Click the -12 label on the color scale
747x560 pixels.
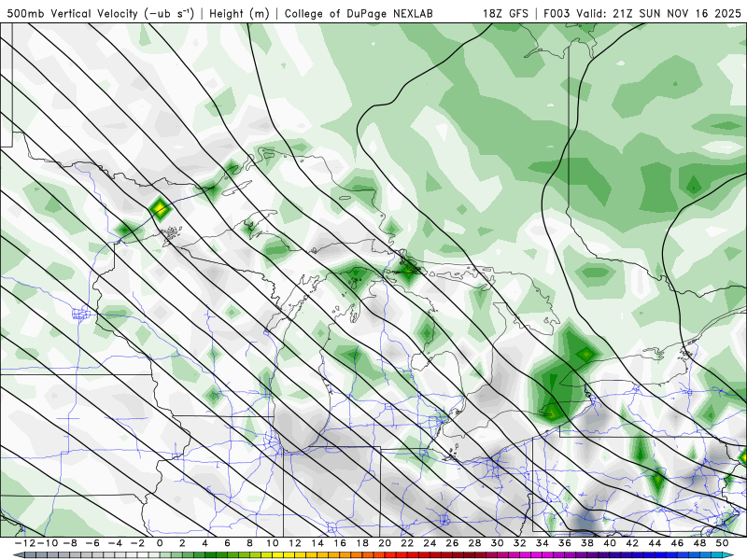tap(25, 543)
